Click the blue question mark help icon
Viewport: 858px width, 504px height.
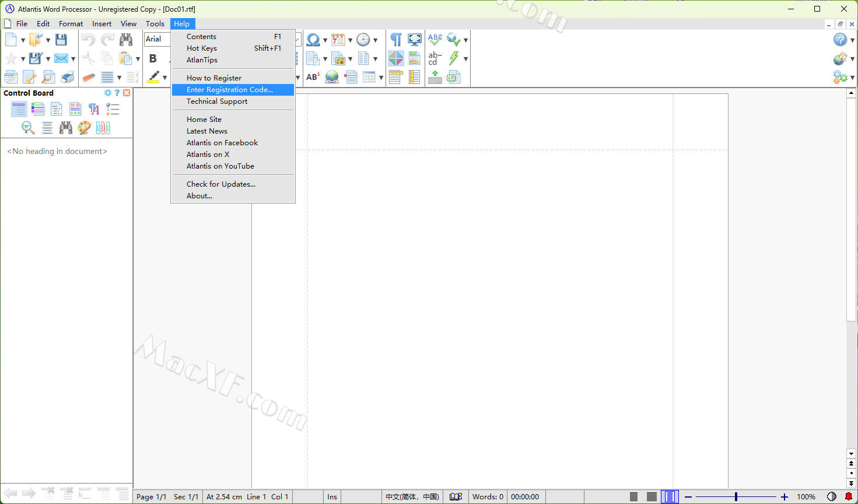point(840,40)
